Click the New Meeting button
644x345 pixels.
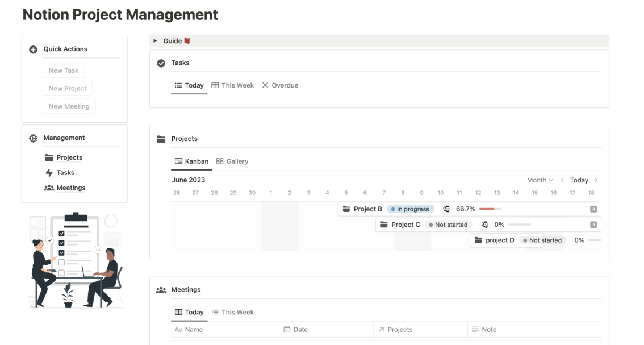(x=69, y=106)
